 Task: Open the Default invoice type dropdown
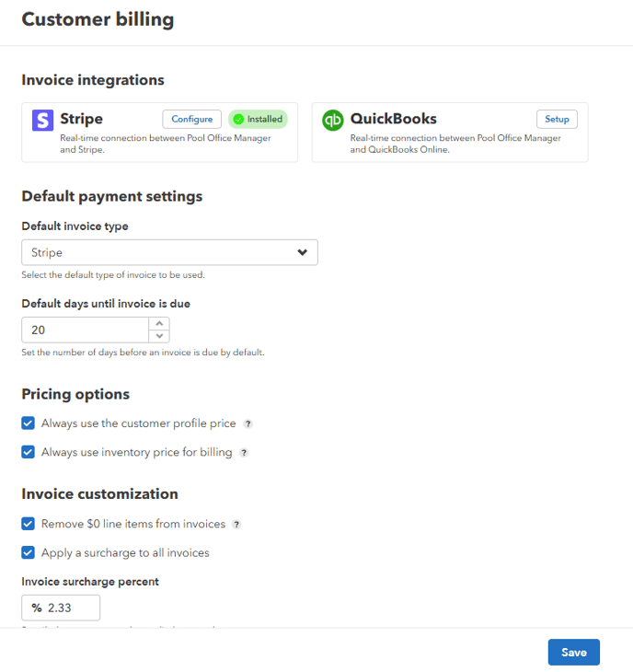[169, 252]
